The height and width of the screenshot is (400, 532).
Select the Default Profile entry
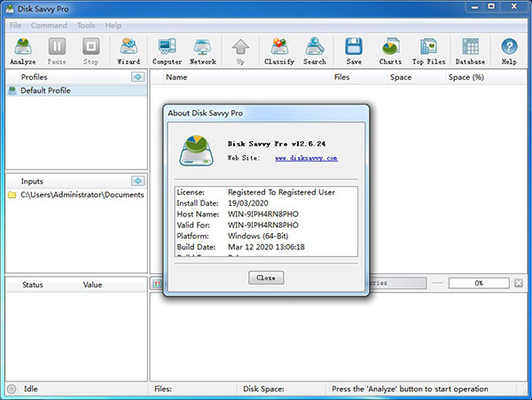point(76,90)
